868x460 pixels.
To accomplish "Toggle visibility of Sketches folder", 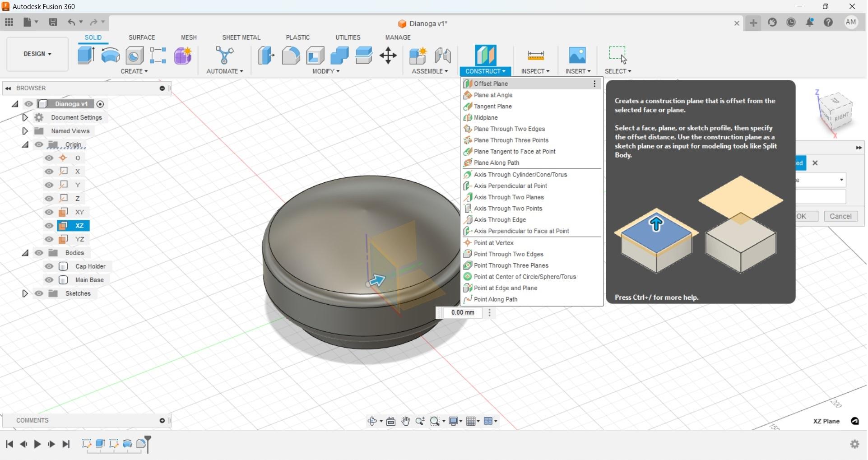I will pyautogui.click(x=39, y=293).
